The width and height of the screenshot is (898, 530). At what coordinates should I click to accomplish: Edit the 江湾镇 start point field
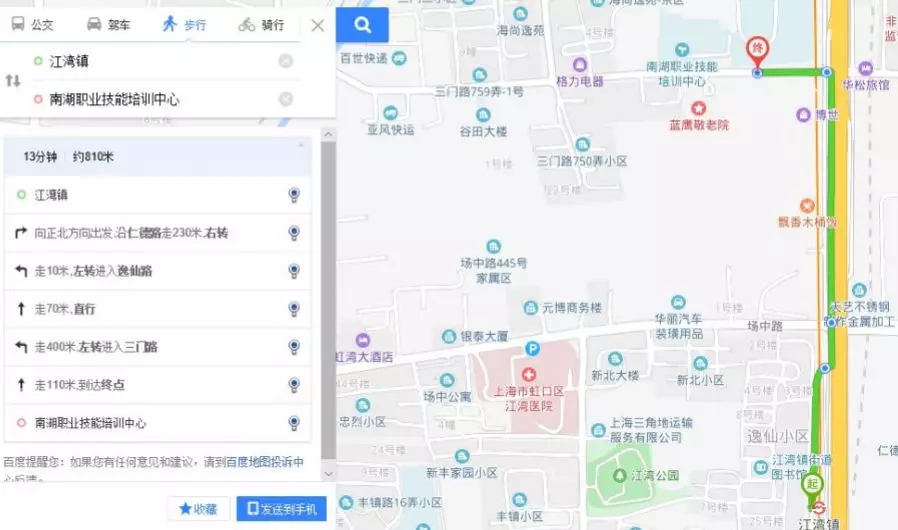pos(155,61)
